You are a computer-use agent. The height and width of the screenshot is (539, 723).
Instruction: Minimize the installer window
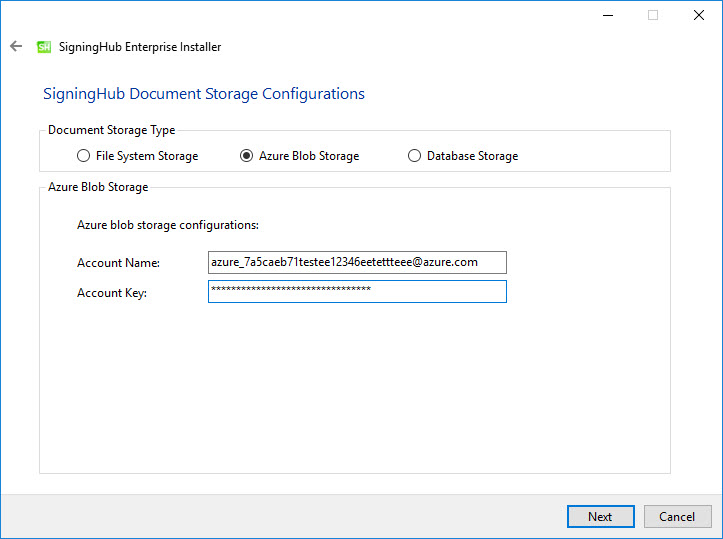[x=608, y=15]
